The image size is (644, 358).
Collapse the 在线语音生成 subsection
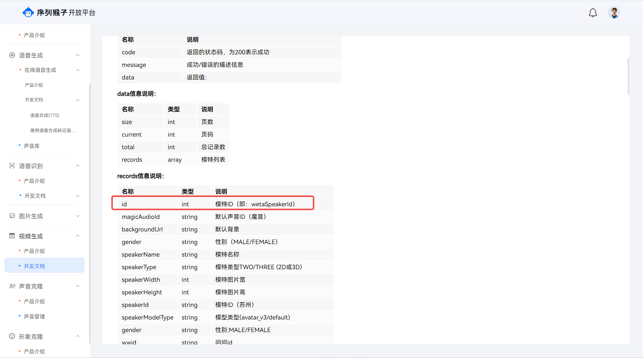click(77, 70)
